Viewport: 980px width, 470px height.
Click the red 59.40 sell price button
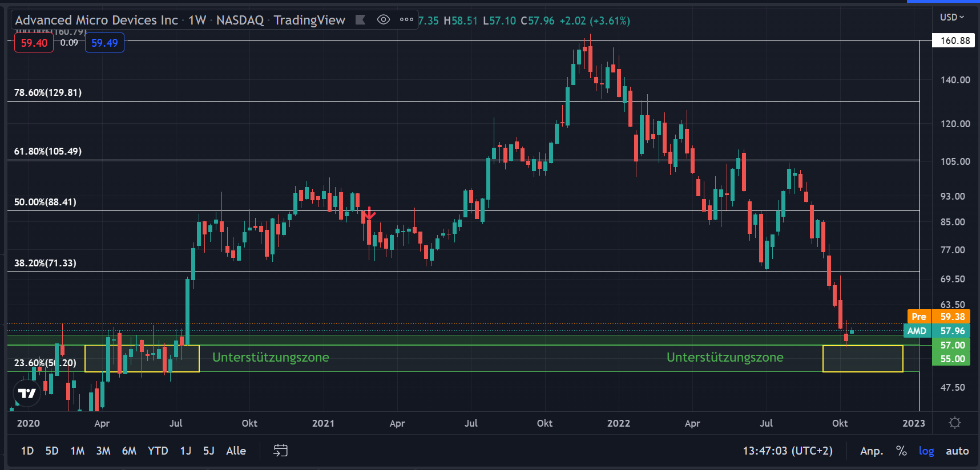pos(34,43)
